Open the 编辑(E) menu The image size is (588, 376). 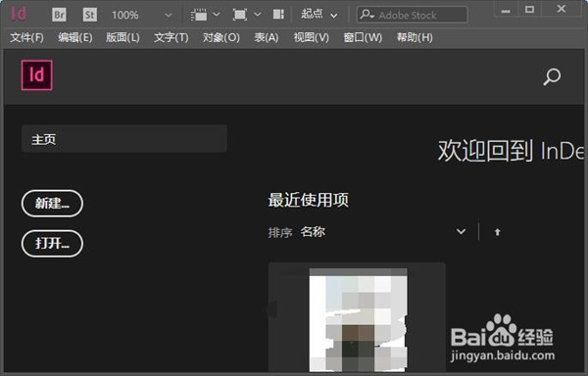pos(75,37)
